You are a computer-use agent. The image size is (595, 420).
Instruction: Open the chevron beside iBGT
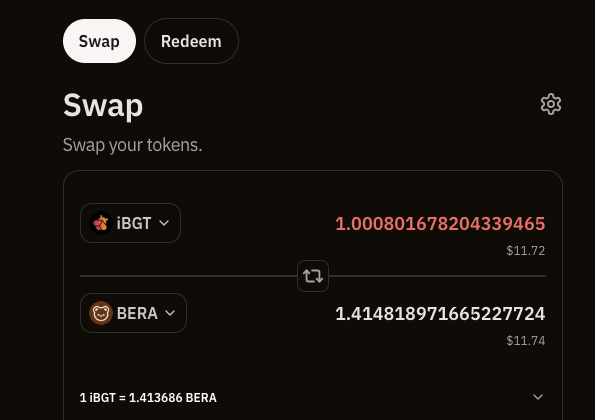pyautogui.click(x=164, y=223)
